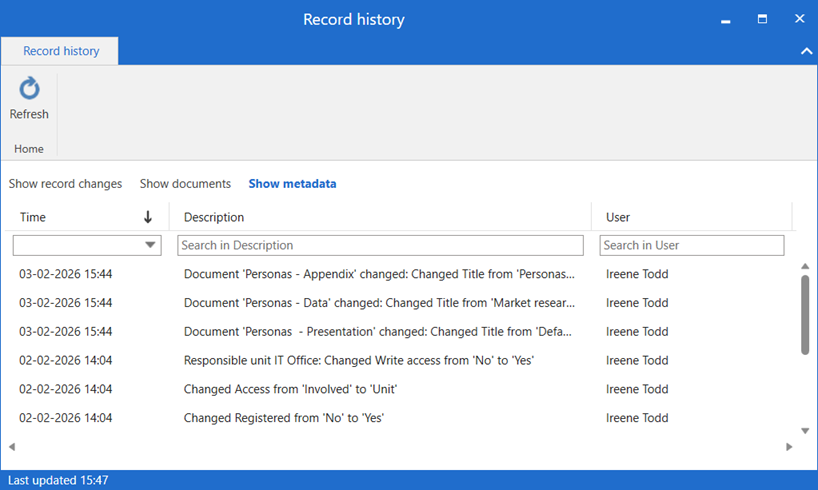Click the scroll down arrow of vertical scrollbar

[805, 431]
